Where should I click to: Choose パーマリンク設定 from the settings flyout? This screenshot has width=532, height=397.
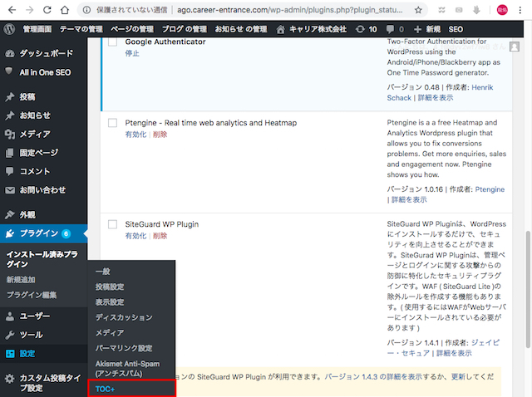pyautogui.click(x=124, y=348)
